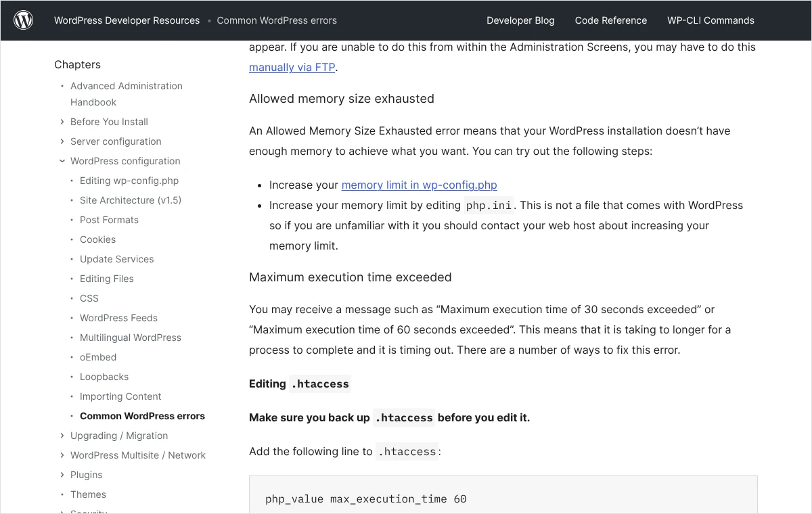Go to Site Architecture (v1.5) page

[131, 200]
